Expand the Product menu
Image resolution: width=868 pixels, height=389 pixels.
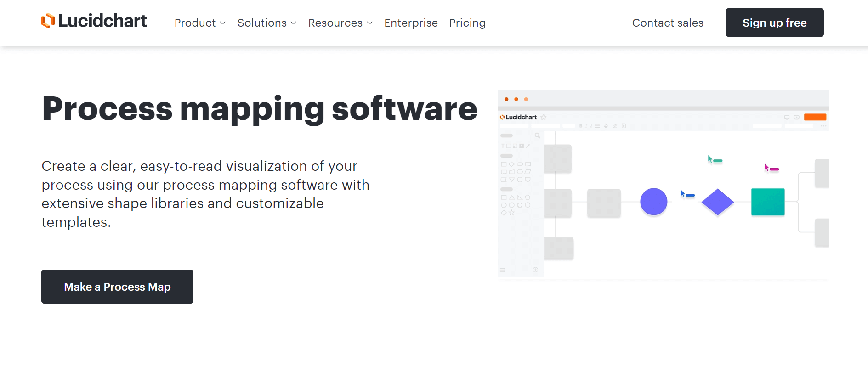200,23
